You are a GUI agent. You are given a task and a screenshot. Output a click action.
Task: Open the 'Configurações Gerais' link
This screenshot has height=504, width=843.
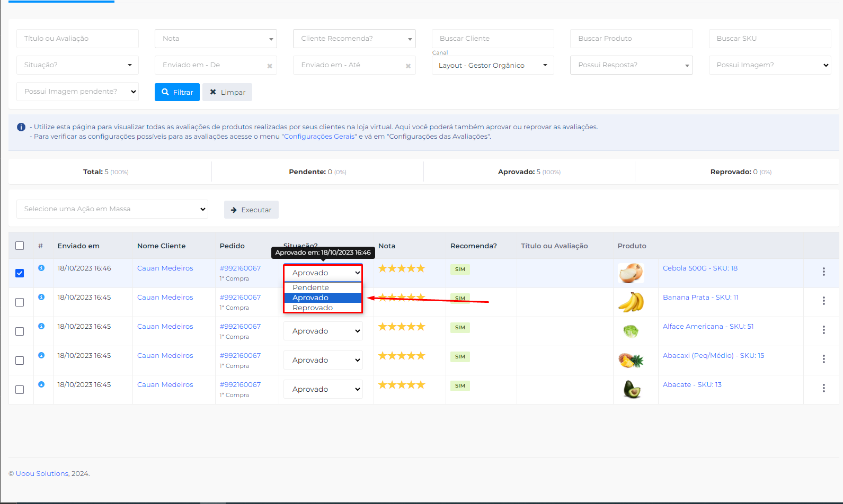pos(319,137)
